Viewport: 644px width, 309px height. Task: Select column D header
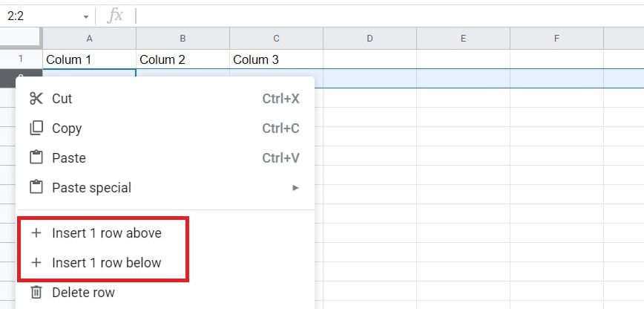coord(369,38)
